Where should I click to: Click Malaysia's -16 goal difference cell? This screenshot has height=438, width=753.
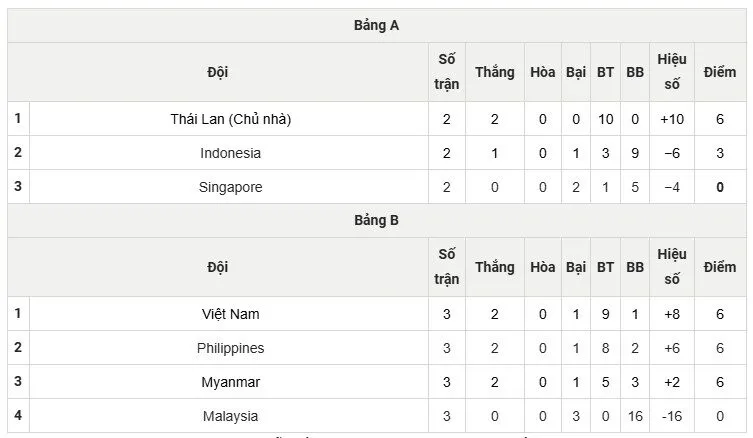click(671, 416)
